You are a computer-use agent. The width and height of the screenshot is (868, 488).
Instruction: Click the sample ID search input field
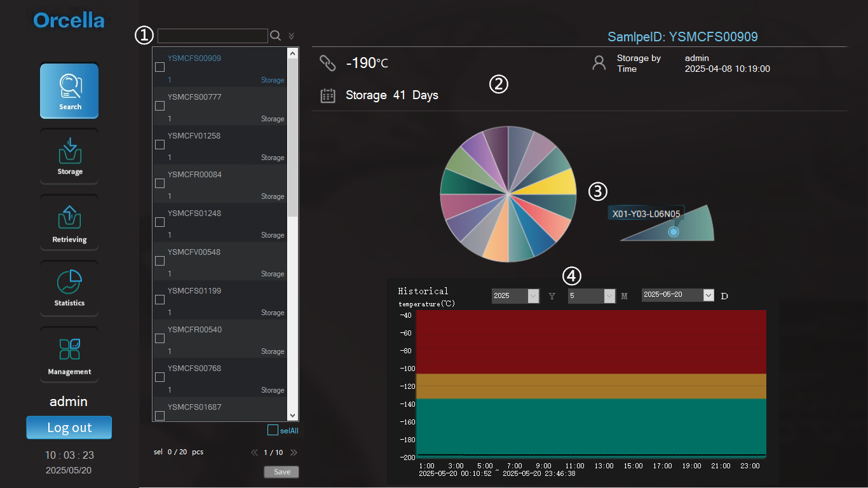[x=212, y=36]
